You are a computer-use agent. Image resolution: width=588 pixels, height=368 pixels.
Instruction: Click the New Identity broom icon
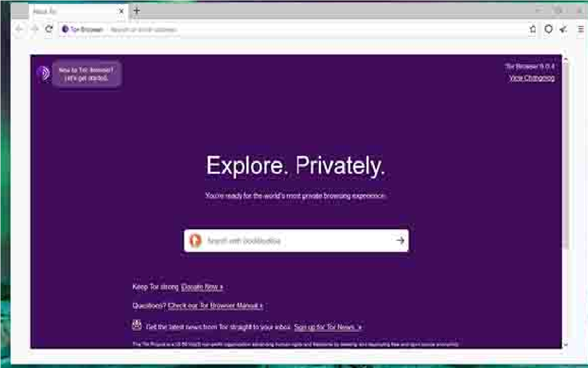coord(563,29)
